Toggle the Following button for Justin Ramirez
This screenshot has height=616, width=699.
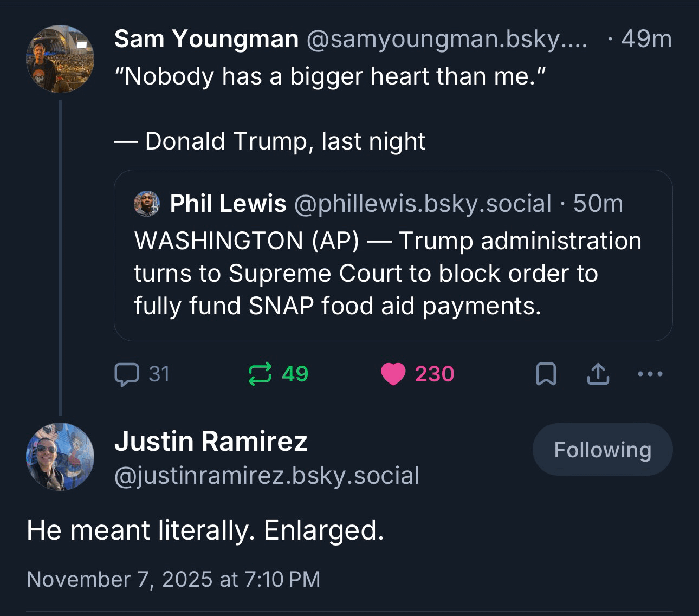(x=602, y=450)
